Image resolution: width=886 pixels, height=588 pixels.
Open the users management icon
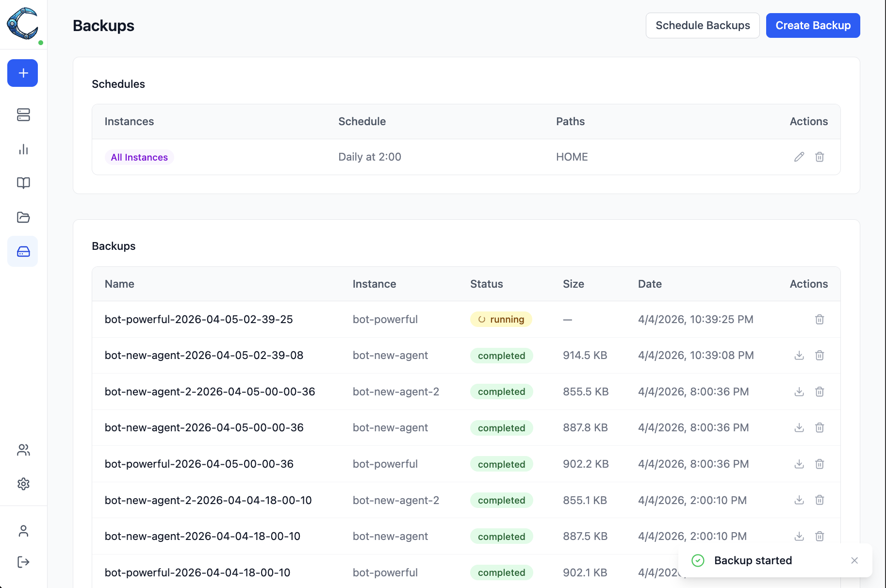click(22, 450)
